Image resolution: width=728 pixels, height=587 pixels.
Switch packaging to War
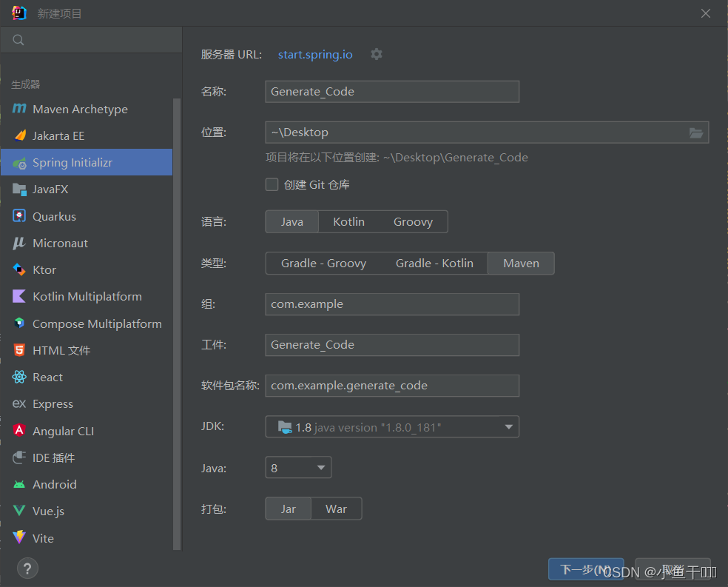click(336, 509)
